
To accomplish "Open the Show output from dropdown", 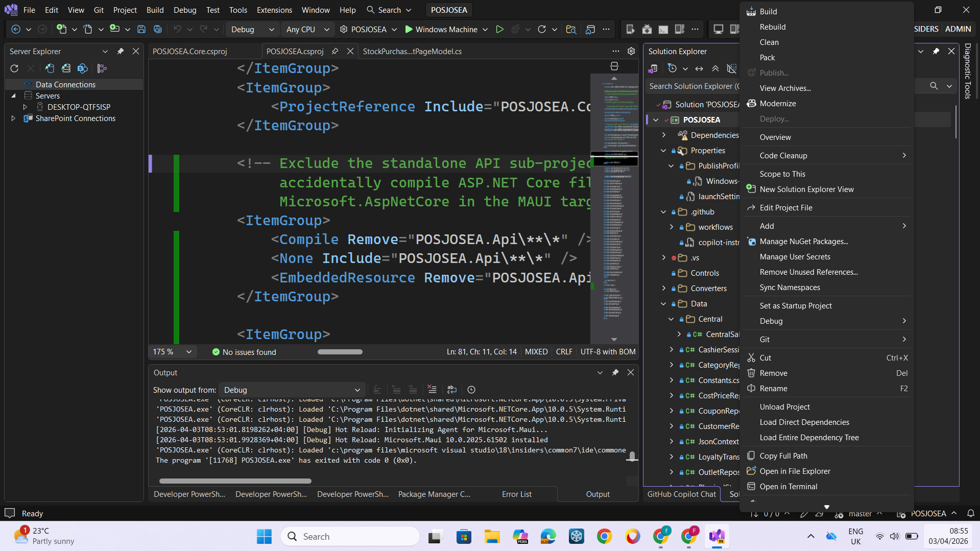I will pyautogui.click(x=292, y=390).
